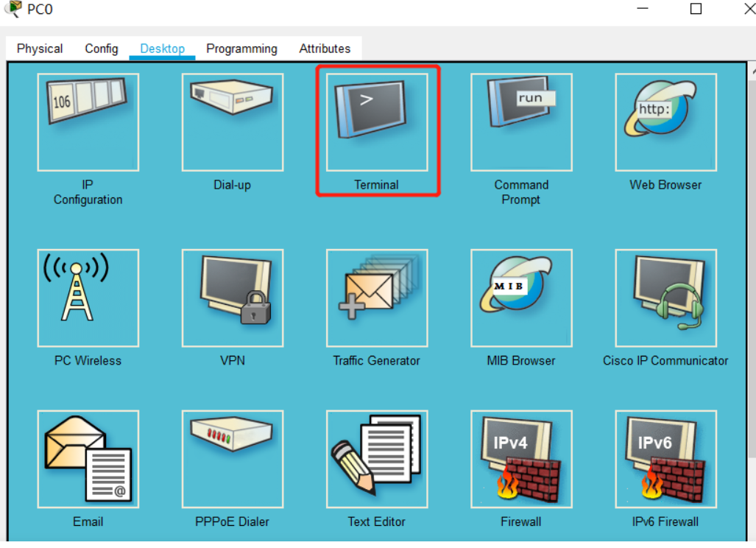
Task: Open PC Wireless settings
Action: (x=88, y=298)
